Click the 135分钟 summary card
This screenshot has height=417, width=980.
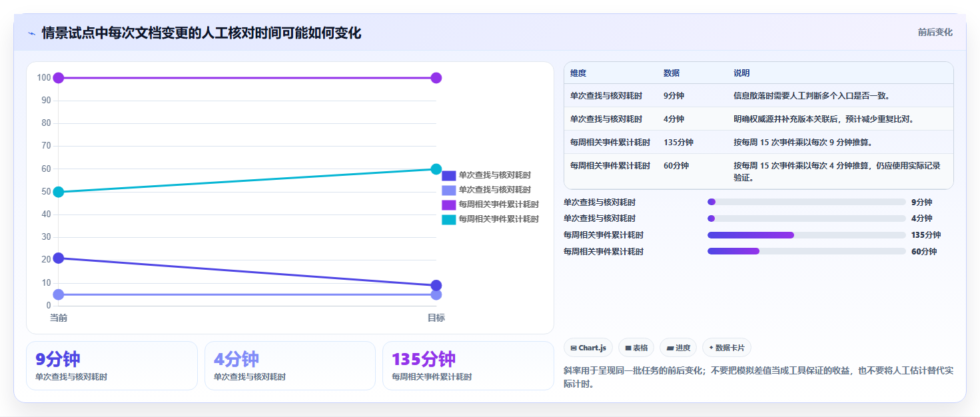click(x=468, y=366)
